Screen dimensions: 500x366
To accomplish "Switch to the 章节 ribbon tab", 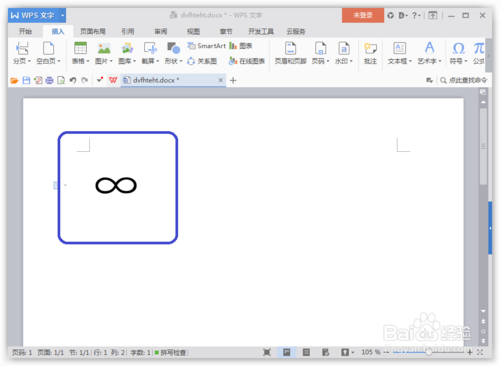I will (x=226, y=32).
